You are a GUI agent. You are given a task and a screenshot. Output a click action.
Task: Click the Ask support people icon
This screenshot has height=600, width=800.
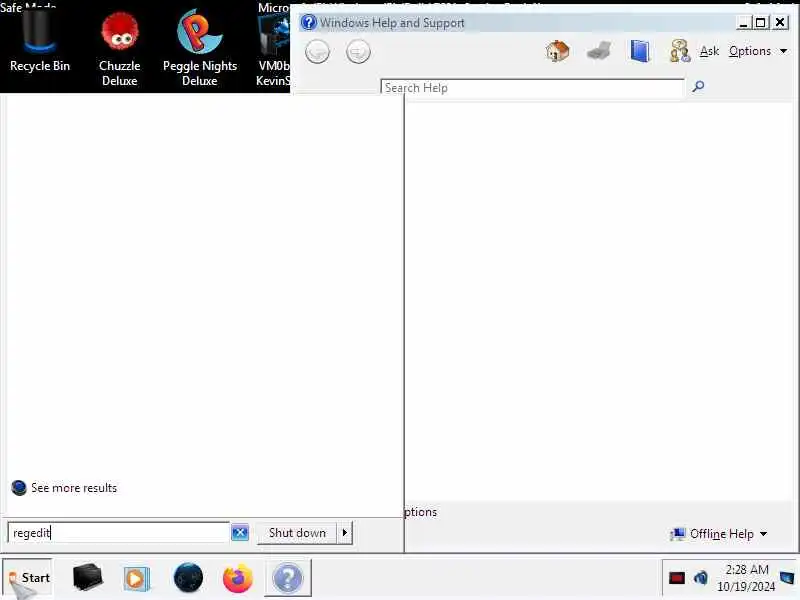coord(680,51)
